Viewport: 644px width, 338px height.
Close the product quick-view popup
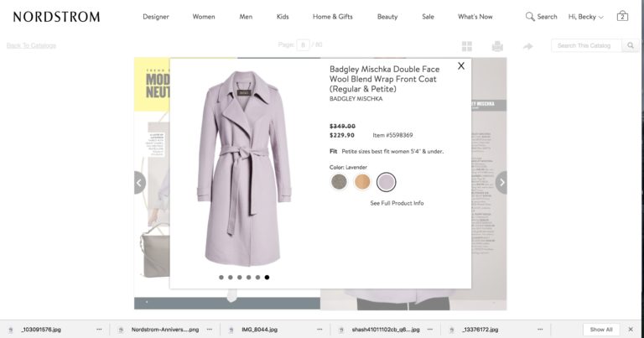coord(461,65)
